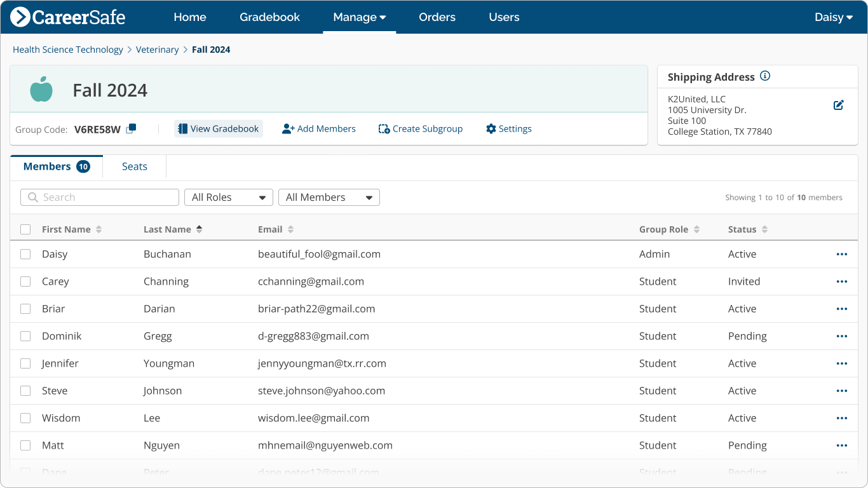Navigate to Veterinary breadcrumb link
This screenshot has width=868, height=488.
coord(158,49)
